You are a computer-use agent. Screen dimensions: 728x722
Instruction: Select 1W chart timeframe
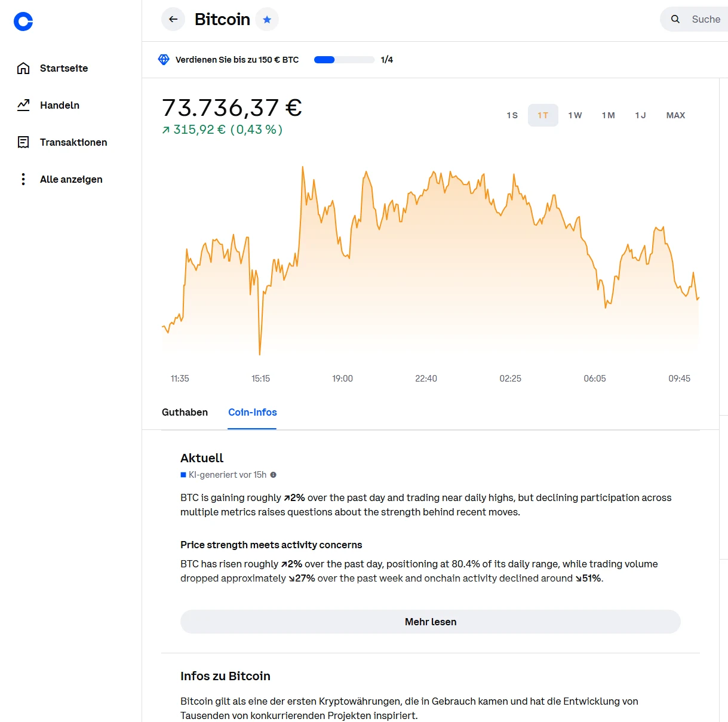(x=575, y=115)
